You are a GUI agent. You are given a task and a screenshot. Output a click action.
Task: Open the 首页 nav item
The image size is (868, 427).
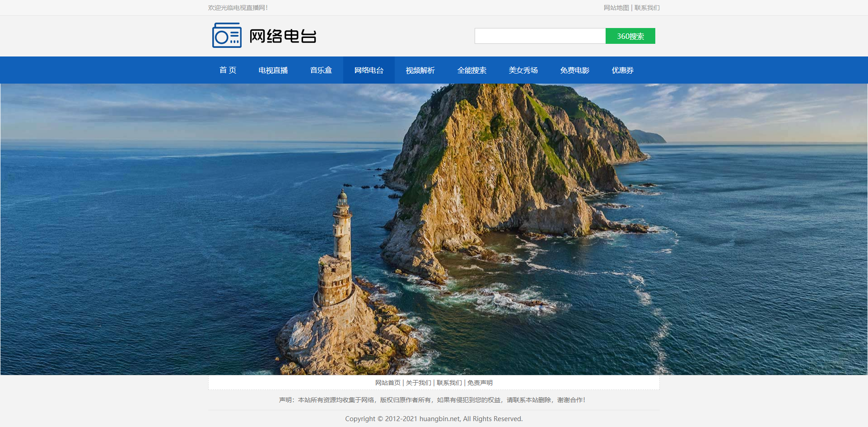(228, 70)
